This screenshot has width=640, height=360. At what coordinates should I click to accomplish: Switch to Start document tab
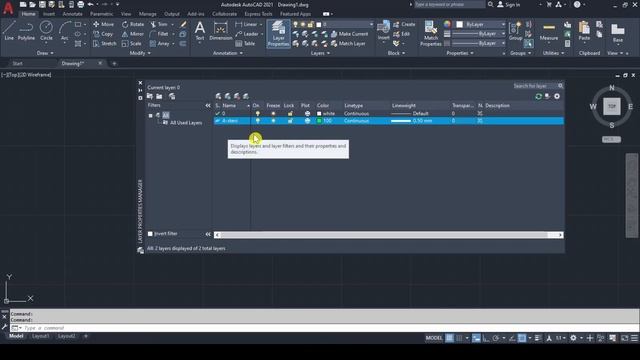17,63
